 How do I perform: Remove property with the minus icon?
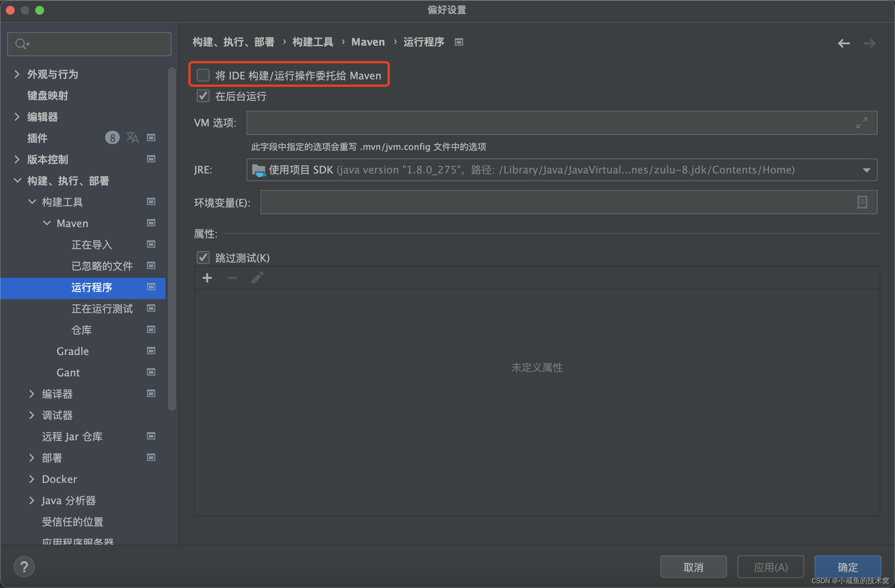click(232, 278)
